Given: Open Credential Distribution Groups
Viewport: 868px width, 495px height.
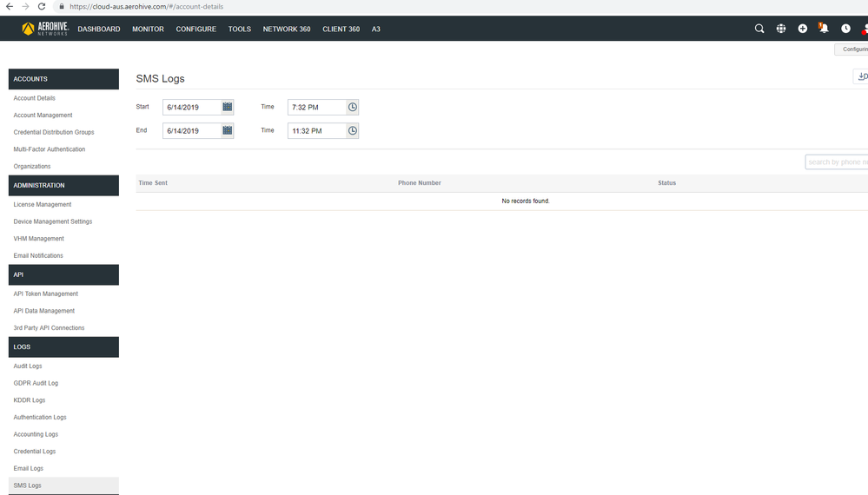Looking at the screenshot, I should [54, 132].
